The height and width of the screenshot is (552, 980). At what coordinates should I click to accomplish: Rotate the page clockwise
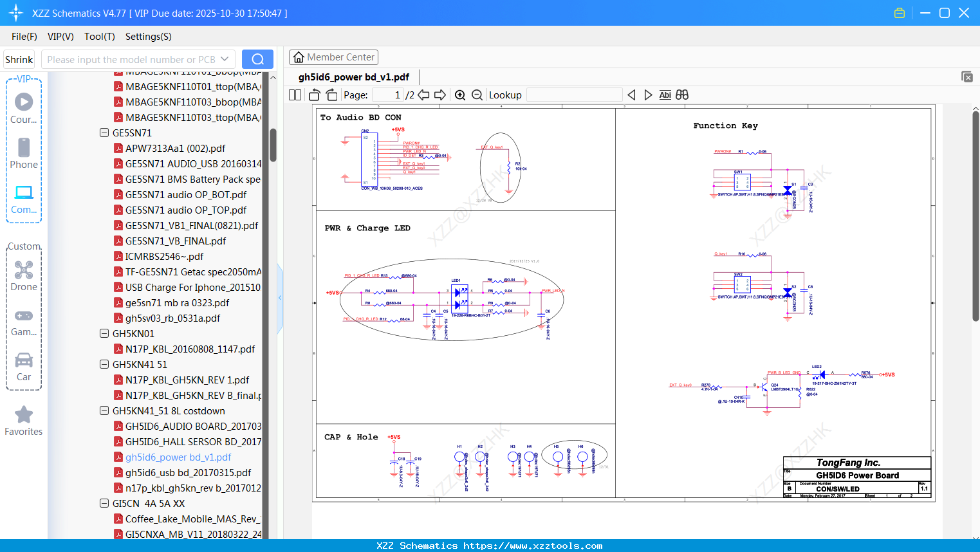pos(331,95)
